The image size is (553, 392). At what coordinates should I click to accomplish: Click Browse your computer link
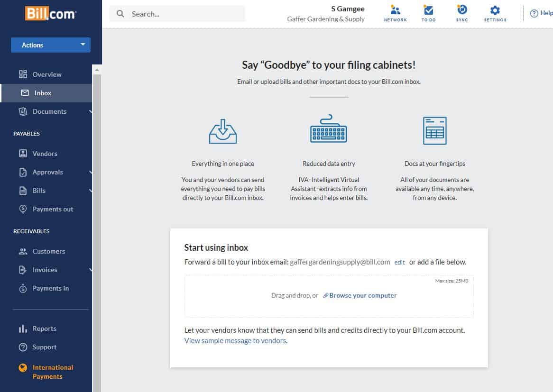tap(363, 295)
